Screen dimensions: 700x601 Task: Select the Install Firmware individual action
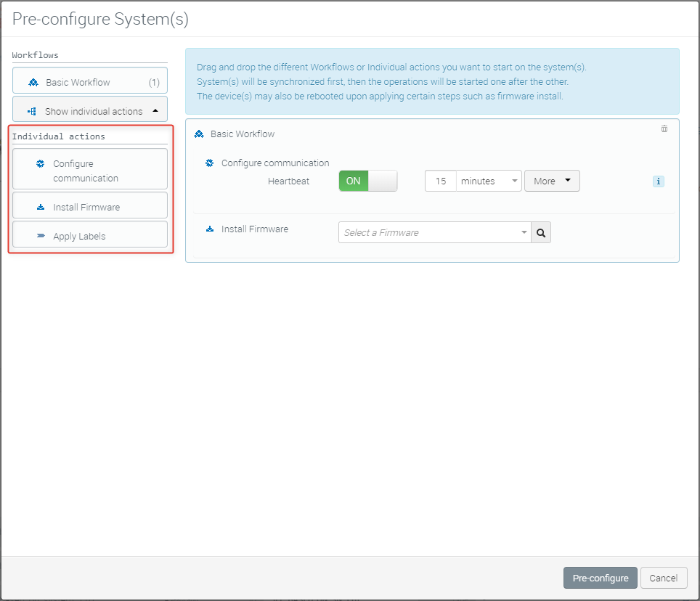[90, 207]
